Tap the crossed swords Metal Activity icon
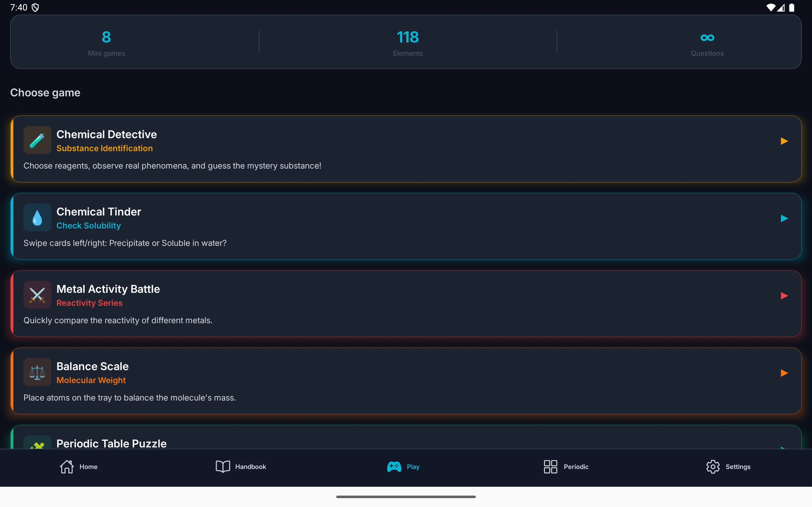 [x=37, y=295]
